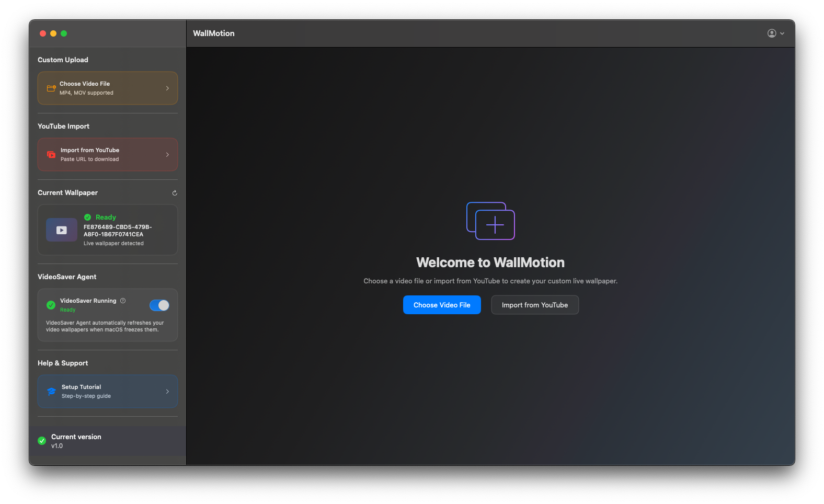Select the sidebar Import from YouTube card text
The image size is (824, 504).
pos(90,150)
